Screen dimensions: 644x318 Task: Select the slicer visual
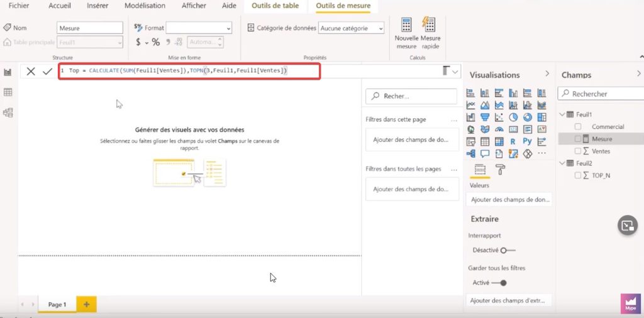point(470,141)
